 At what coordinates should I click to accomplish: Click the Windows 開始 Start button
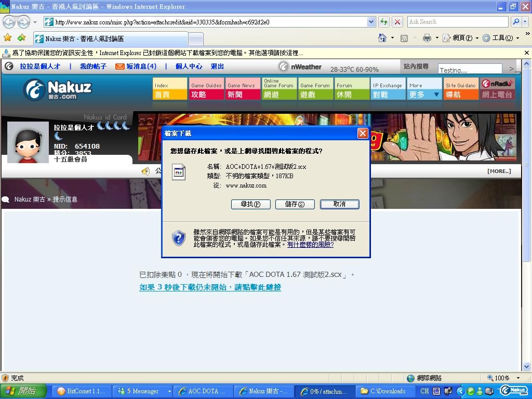click(23, 391)
